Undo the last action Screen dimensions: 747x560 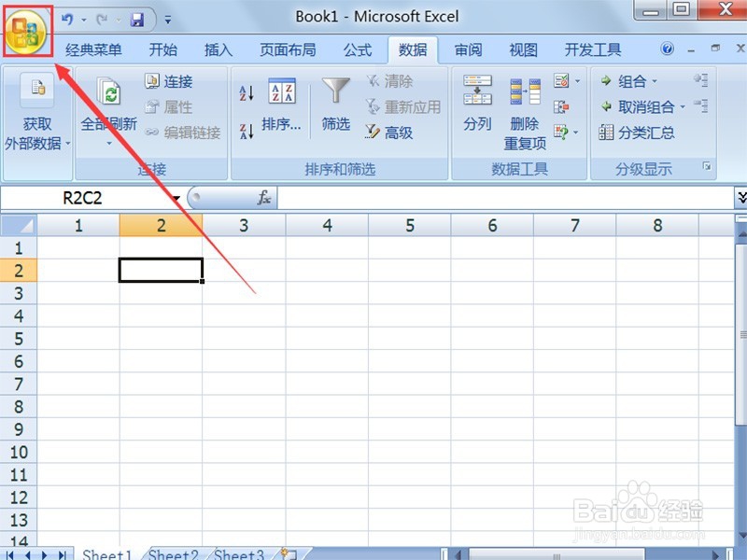(x=67, y=20)
